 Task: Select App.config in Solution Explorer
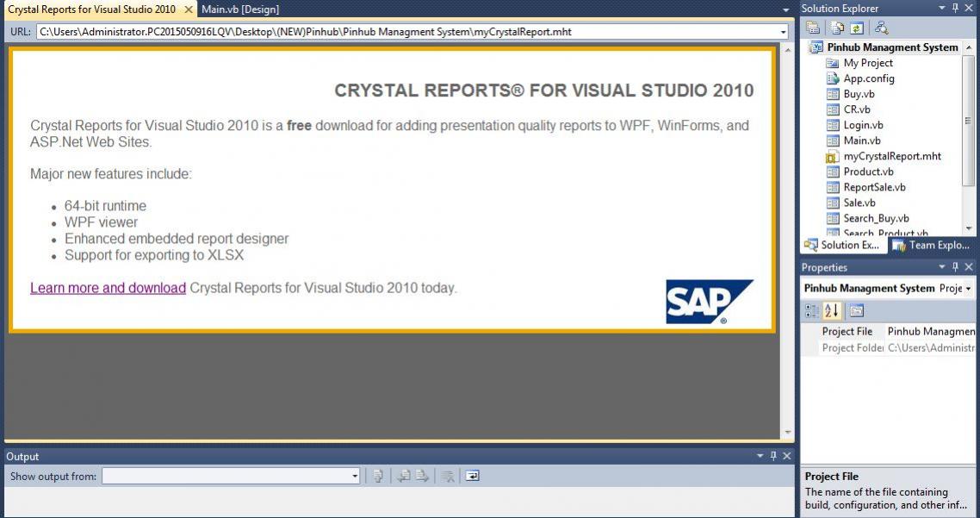coord(869,78)
